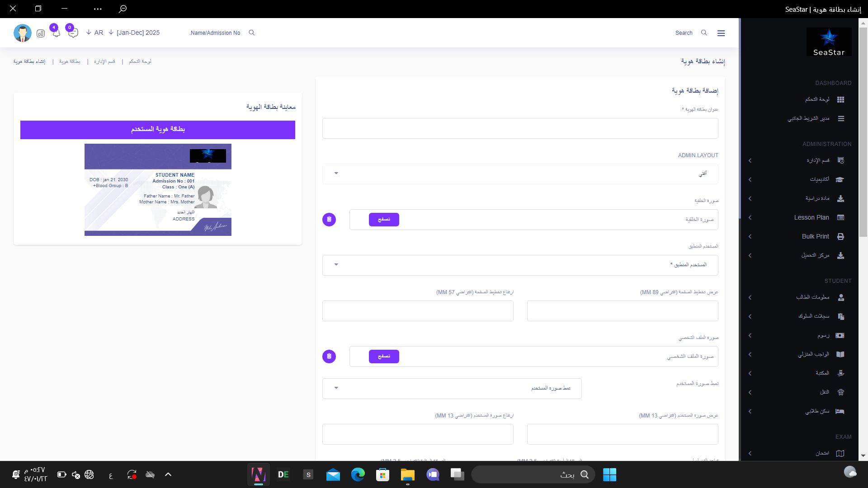Screen dimensions: 868x488
Task: Delete the profile image with trash icon
Action: 329,357
